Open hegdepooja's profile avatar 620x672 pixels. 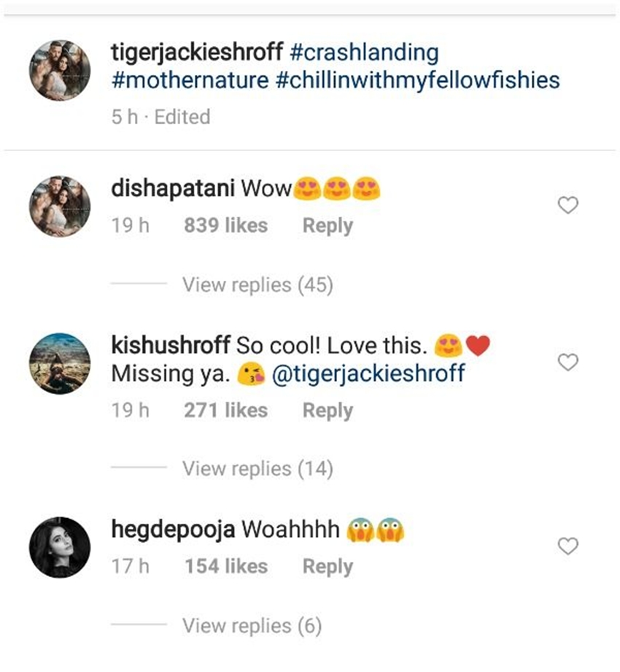coord(60,547)
